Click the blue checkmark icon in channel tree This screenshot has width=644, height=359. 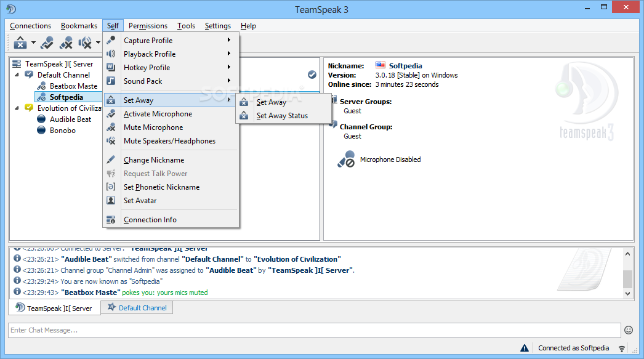pyautogui.click(x=312, y=75)
